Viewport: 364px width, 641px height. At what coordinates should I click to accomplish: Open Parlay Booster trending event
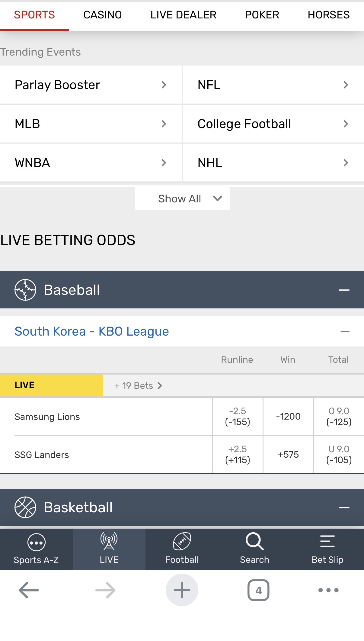[x=91, y=85]
